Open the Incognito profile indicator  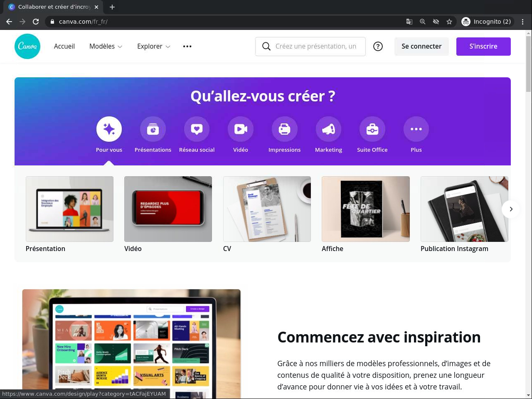tap(487, 22)
